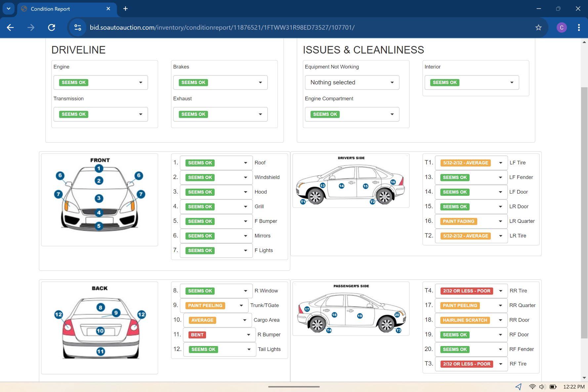This screenshot has width=588, height=392.
Task: Open the RF Tire Poor dropdown
Action: (x=471, y=364)
